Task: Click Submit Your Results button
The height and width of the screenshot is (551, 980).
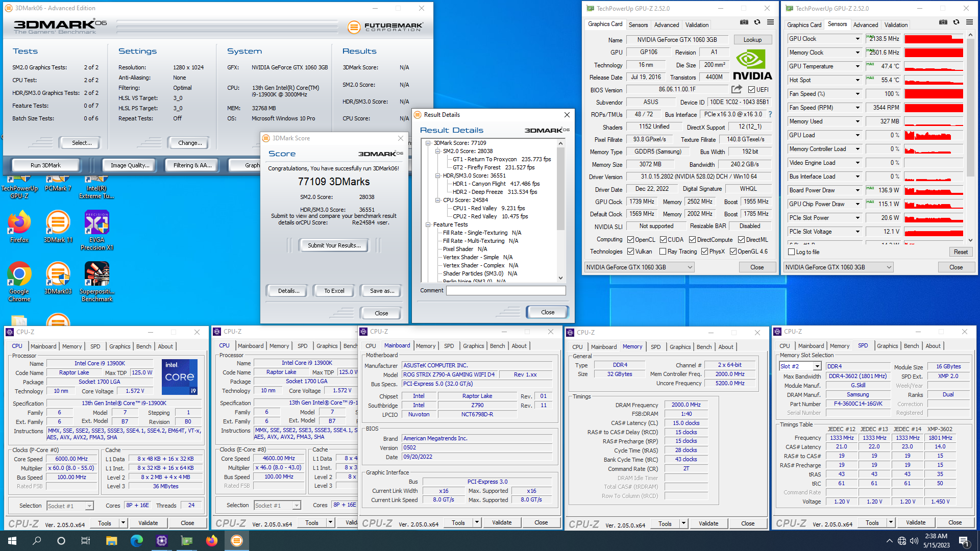Action: click(334, 245)
